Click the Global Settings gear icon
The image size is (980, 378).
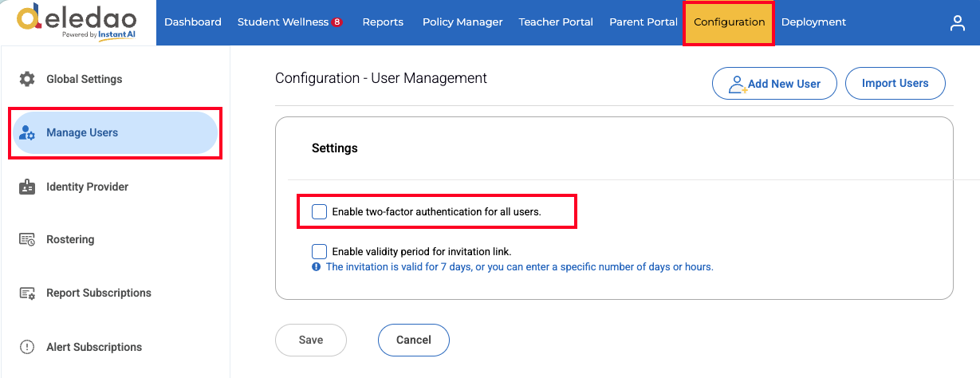click(x=27, y=79)
